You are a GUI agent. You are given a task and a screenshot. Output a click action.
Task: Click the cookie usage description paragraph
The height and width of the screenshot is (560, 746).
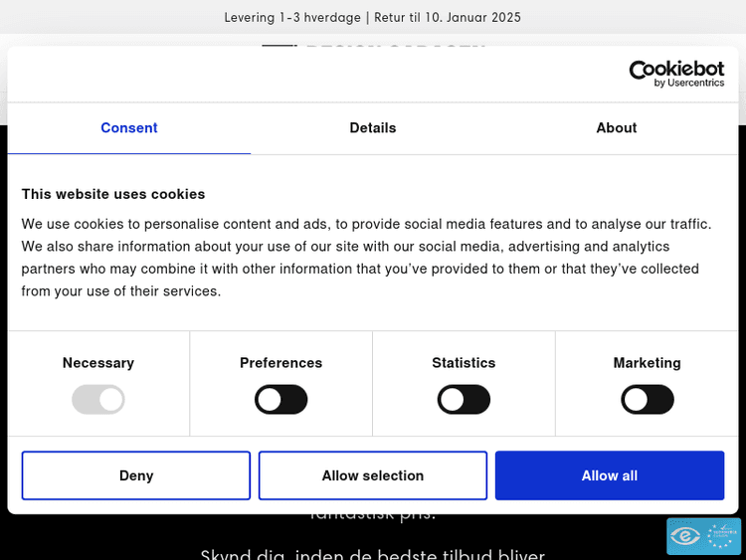(x=368, y=258)
